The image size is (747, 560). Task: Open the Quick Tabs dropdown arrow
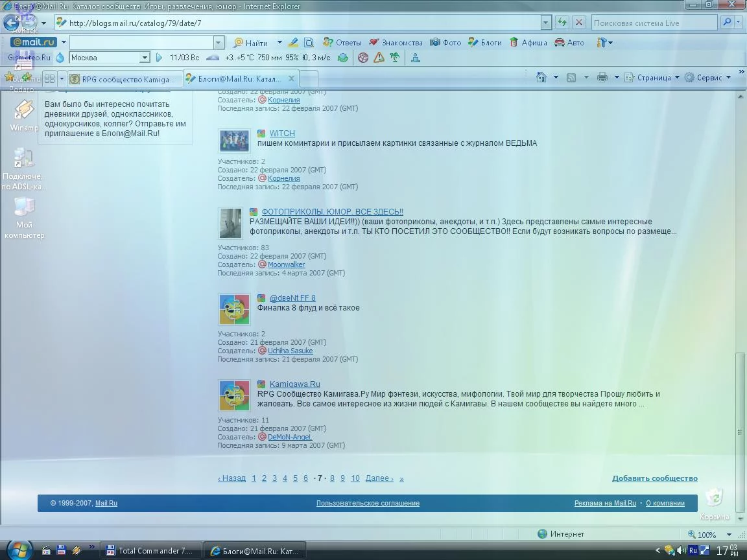(62, 78)
